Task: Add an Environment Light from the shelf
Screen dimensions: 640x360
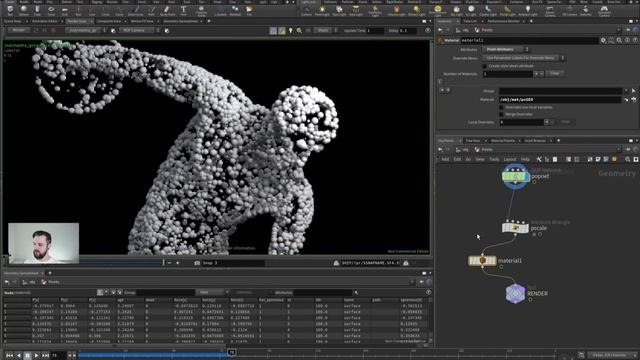Action: [x=438, y=11]
